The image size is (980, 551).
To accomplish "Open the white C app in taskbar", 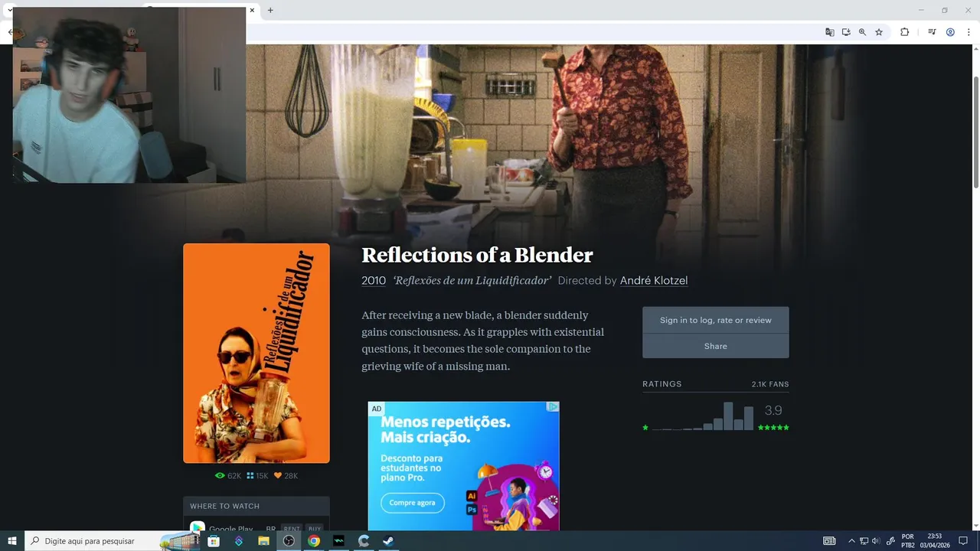I will [x=364, y=541].
